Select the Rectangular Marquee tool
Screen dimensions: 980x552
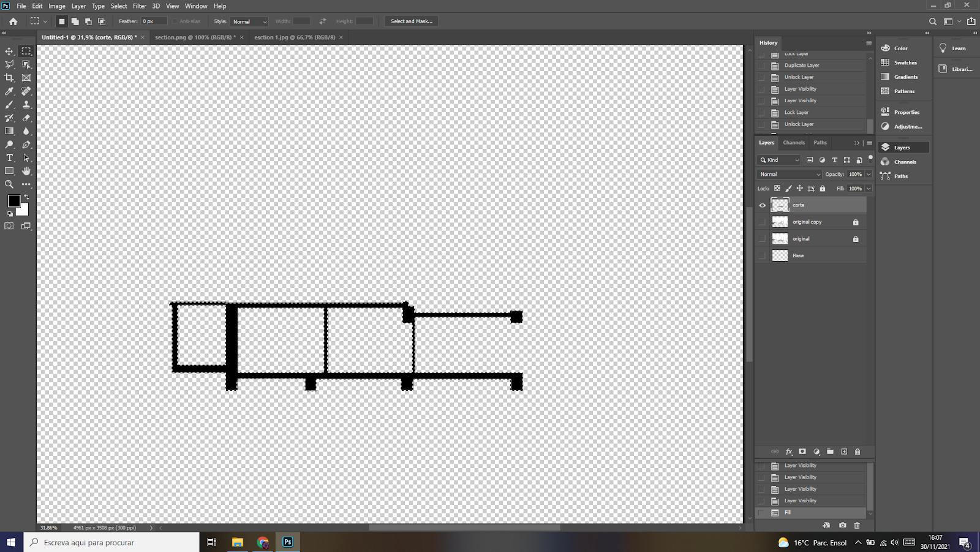tap(26, 51)
